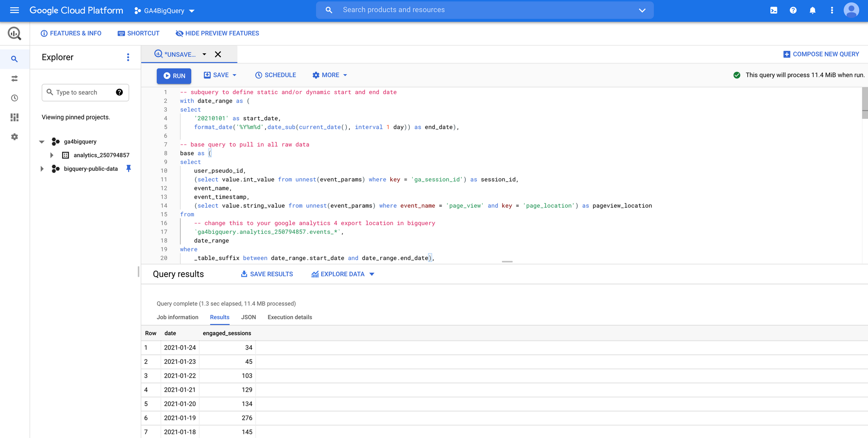Open FEATURES & INFO
This screenshot has width=868, height=438.
[71, 33]
